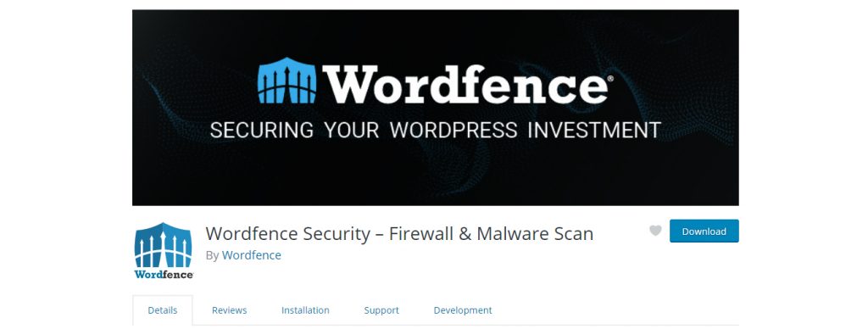Viewport: 868px width, 329px height.
Task: Click the small Wordfence wordmark under plugin icon
Action: click(164, 274)
